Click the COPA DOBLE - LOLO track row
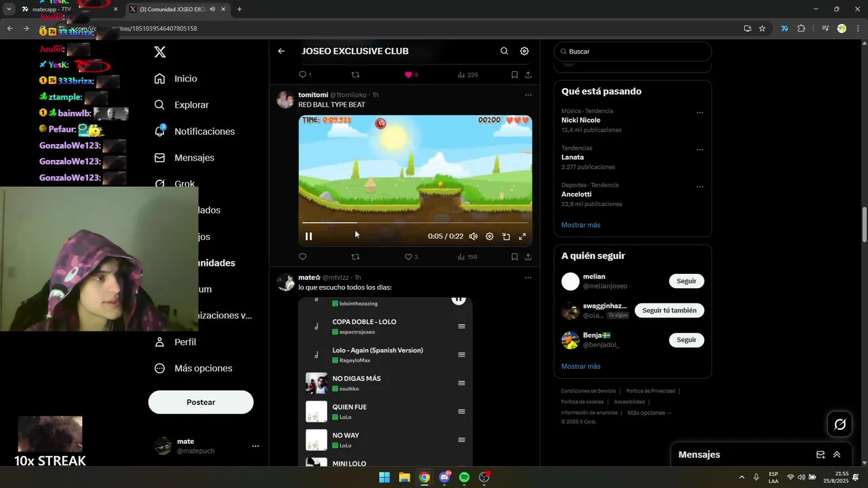 pos(385,327)
